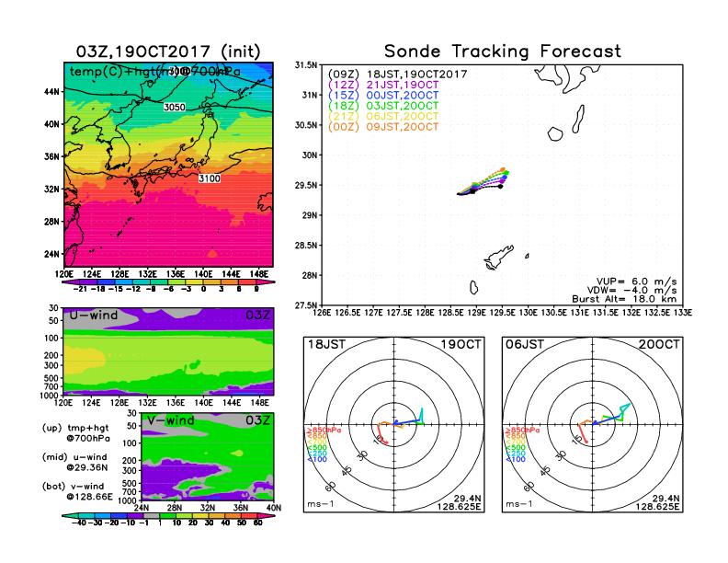This screenshot has width=728, height=563.
Task: Click the "06JST" hodograph label
Action: (x=525, y=345)
